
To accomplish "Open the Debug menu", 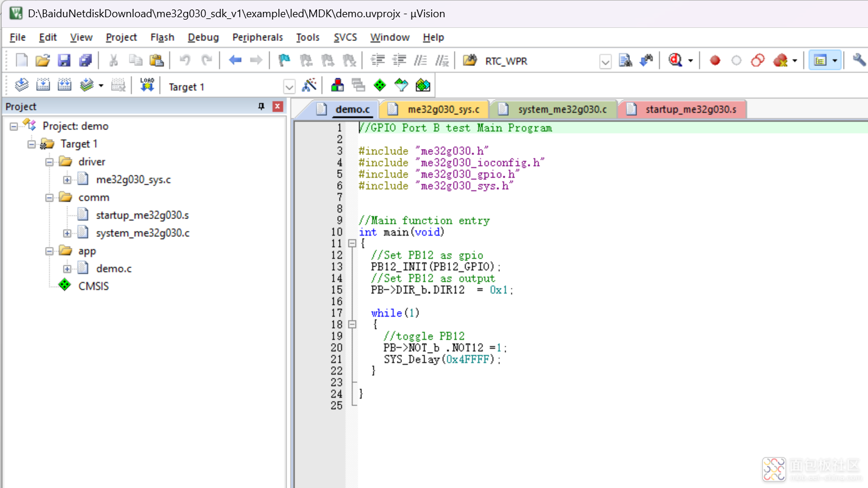I will [x=203, y=37].
